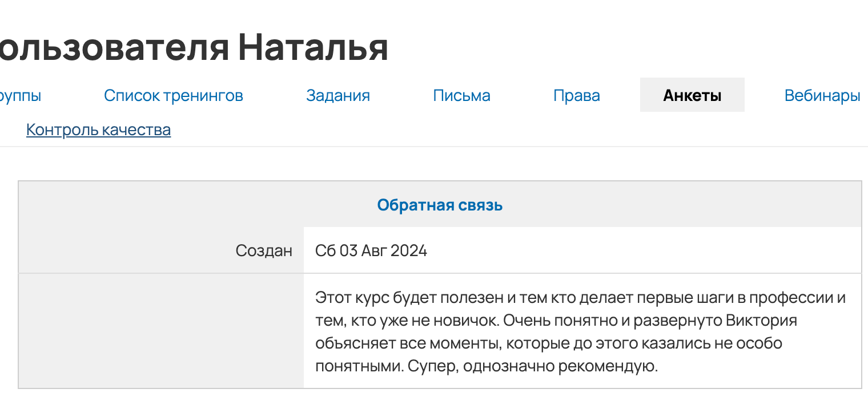This screenshot has width=868, height=413.
Task: Open the Контроль качества section
Action: coord(98,129)
